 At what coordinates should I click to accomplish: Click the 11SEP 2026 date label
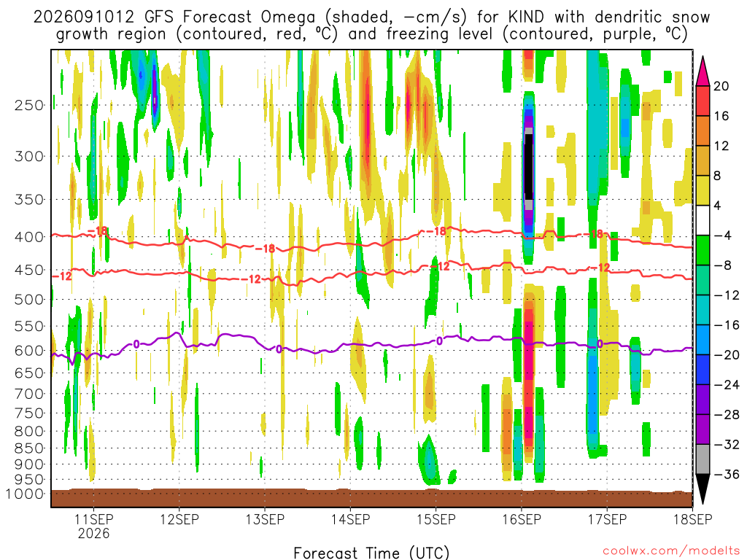click(94, 526)
